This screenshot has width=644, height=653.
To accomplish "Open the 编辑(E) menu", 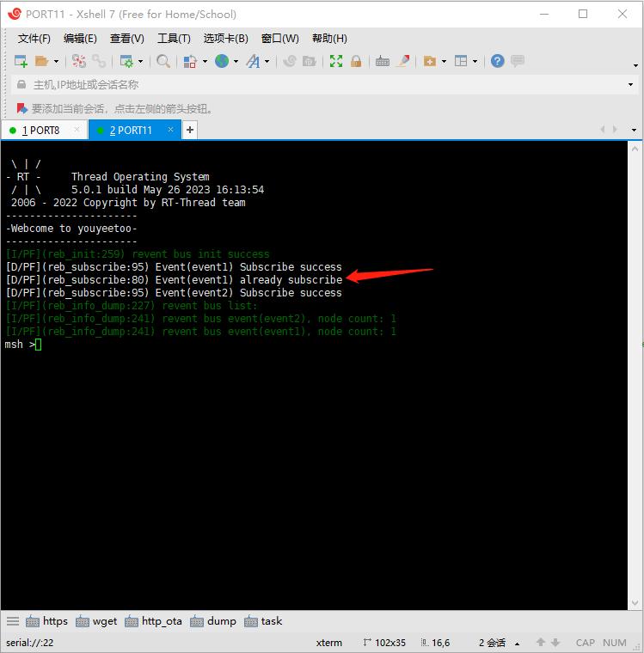I will tap(80, 39).
